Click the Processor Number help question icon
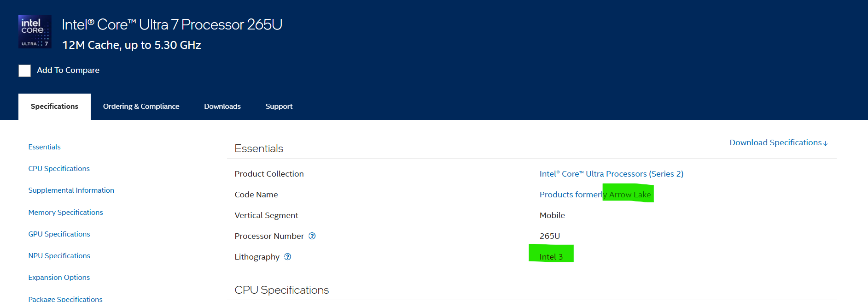The image size is (868, 302). [x=312, y=236]
